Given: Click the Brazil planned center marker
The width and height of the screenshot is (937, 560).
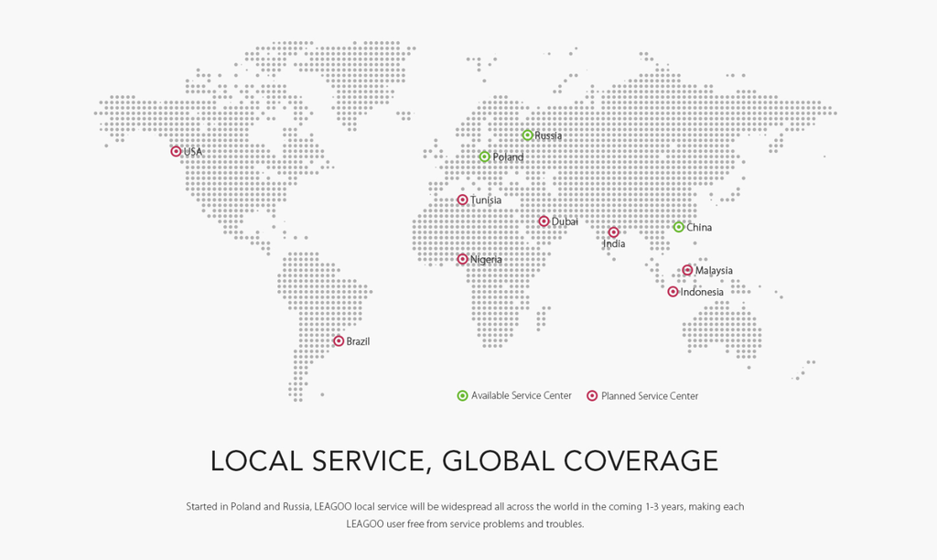Looking at the screenshot, I should [x=339, y=340].
